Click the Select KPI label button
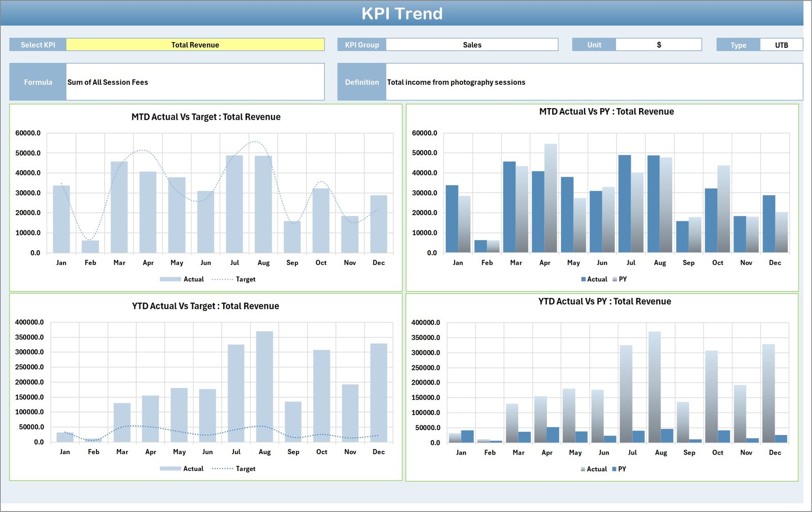 click(38, 45)
